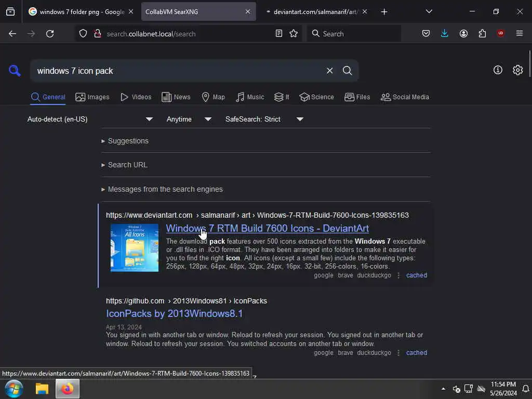The width and height of the screenshot is (532, 399).
Task: Switch to the Images category
Action: (x=92, y=97)
